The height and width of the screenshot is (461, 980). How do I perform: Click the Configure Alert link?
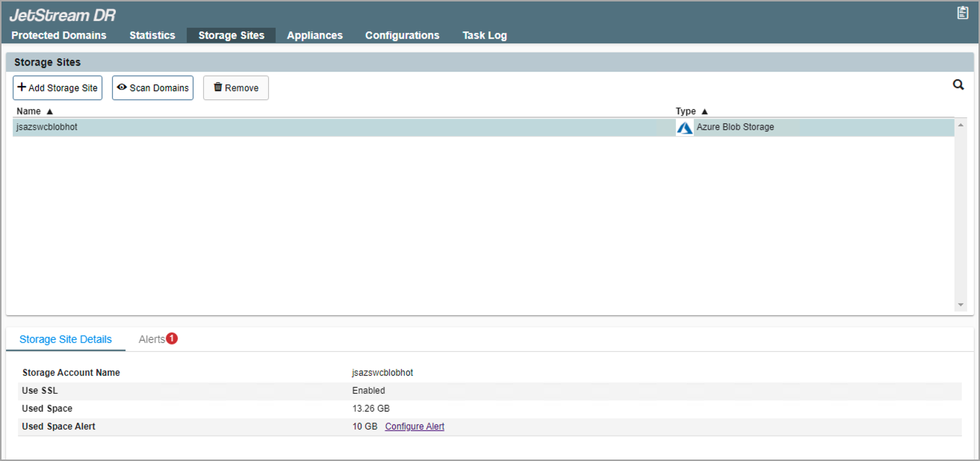415,427
